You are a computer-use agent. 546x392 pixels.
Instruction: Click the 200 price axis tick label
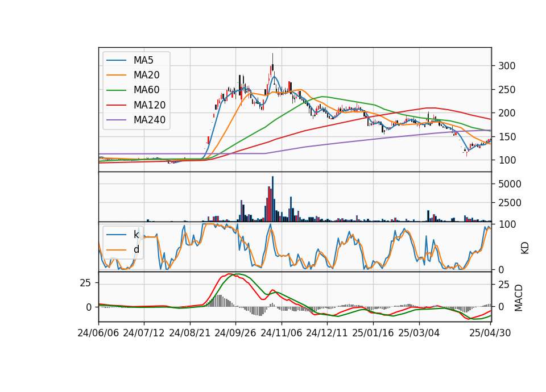(x=507, y=113)
